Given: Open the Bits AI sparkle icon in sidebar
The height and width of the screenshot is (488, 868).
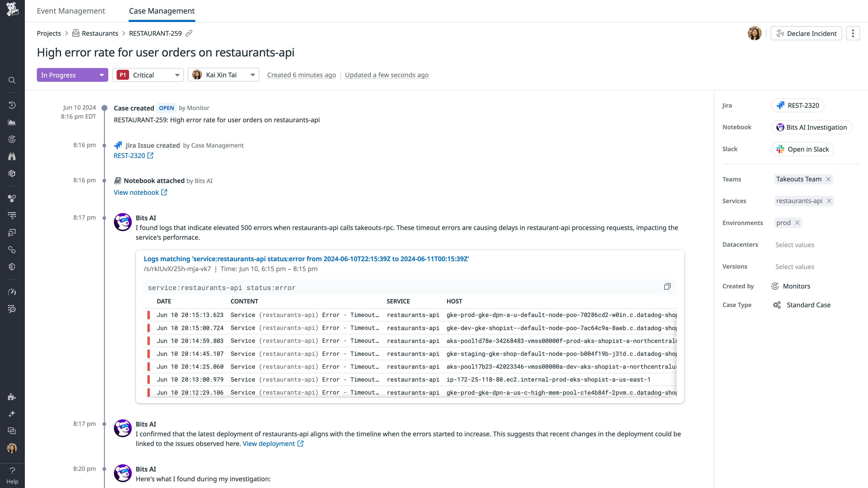Looking at the screenshot, I should [12, 414].
